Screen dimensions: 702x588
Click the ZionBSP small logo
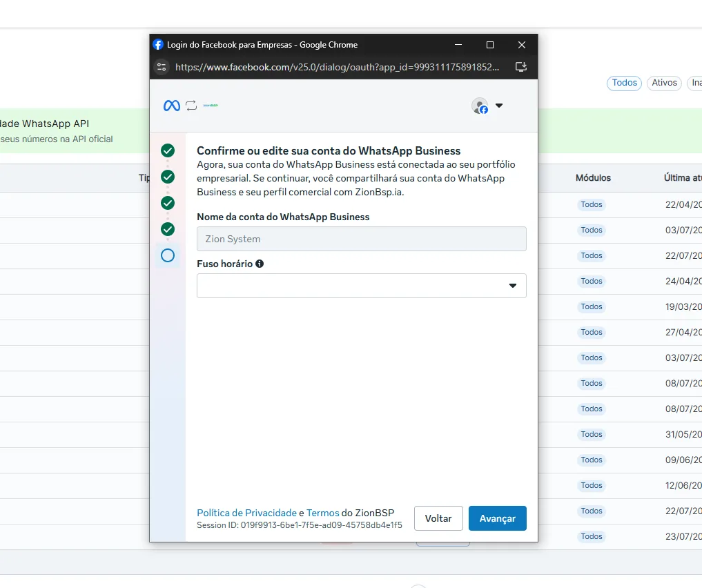(x=211, y=106)
